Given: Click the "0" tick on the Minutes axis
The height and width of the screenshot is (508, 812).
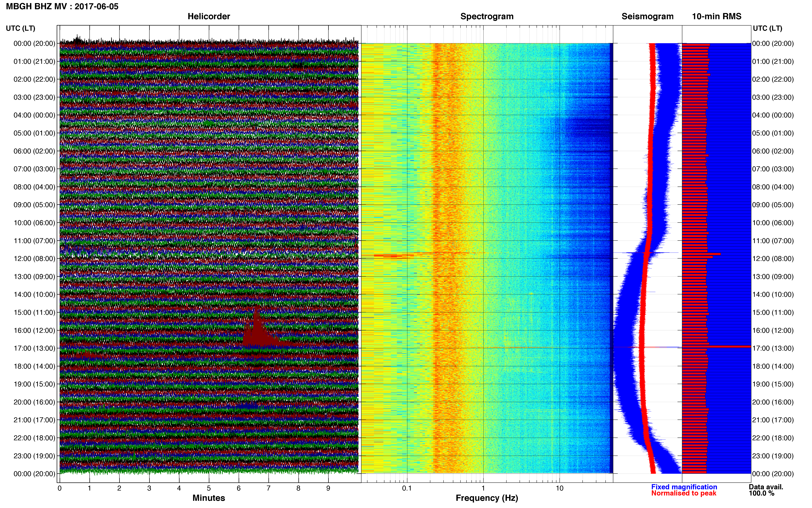Looking at the screenshot, I should click(x=59, y=488).
